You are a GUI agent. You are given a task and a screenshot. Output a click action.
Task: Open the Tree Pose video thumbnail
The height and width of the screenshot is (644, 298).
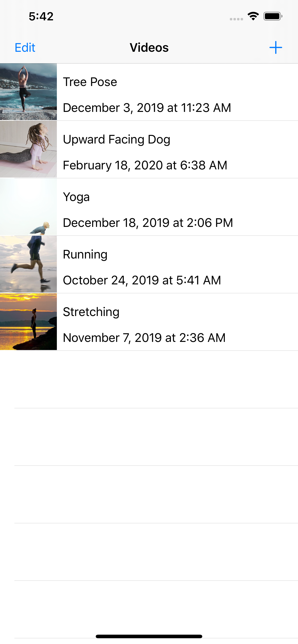click(x=28, y=92)
